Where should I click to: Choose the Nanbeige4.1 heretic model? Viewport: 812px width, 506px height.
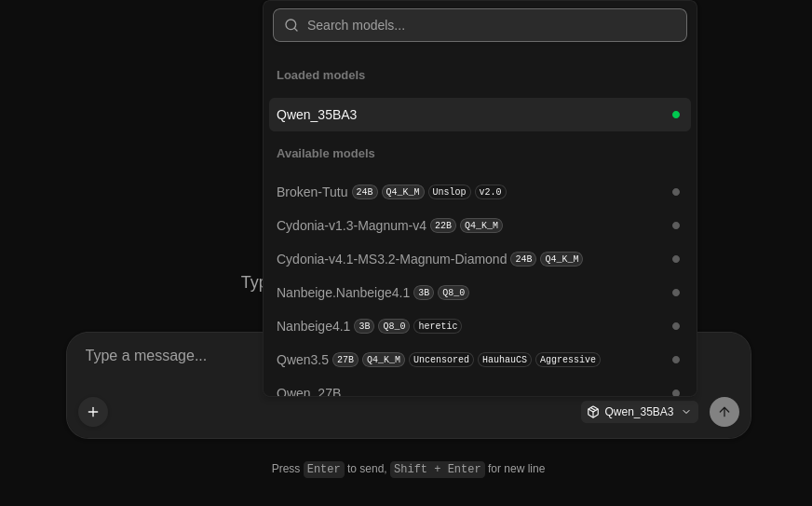(480, 326)
